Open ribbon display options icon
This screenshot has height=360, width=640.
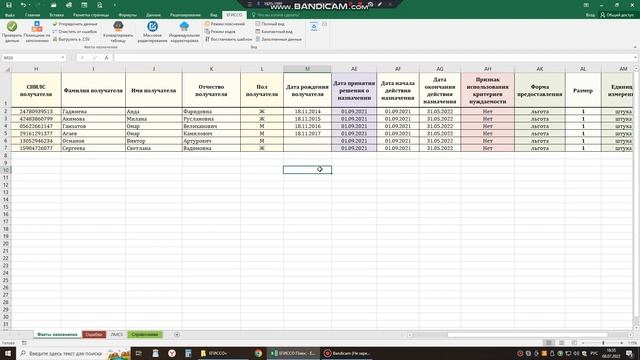point(586,5)
